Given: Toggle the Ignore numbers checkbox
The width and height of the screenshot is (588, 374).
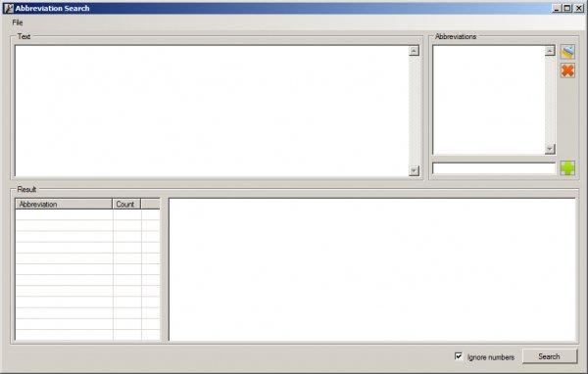Looking at the screenshot, I should pyautogui.click(x=459, y=356).
